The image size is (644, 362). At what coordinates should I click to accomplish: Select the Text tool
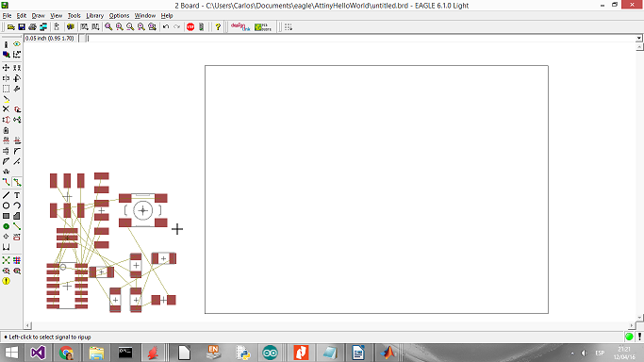[17, 195]
